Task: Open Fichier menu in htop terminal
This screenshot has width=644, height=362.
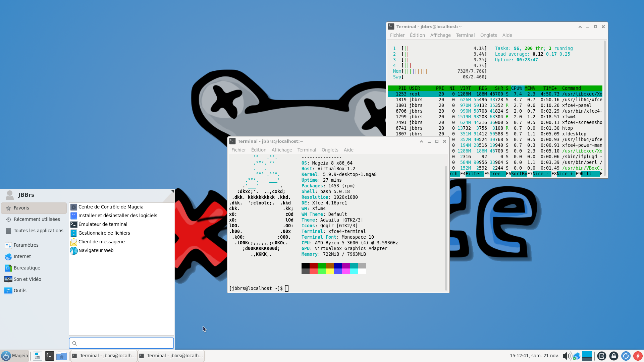Action: point(397,35)
